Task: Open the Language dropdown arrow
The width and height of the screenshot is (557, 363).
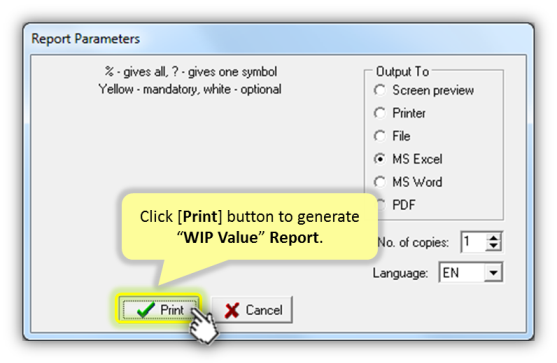Action: coord(493,273)
